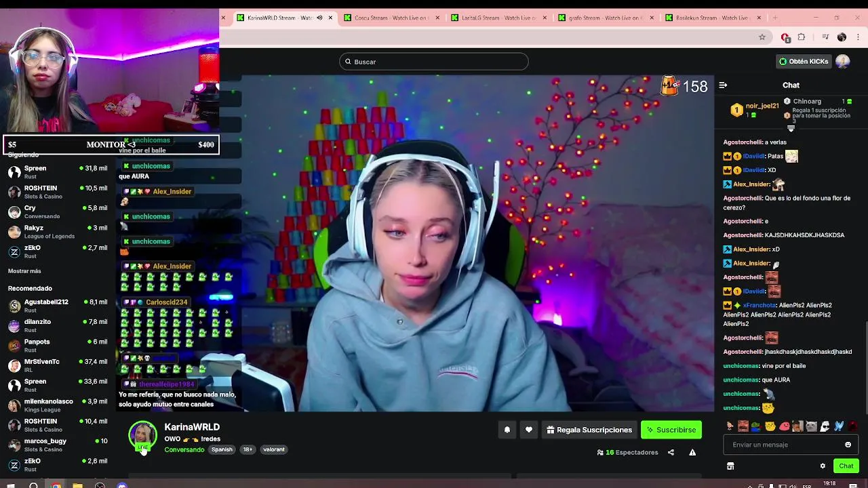Click the share icon beside Espectadores
The image size is (868, 488).
coord(671,452)
